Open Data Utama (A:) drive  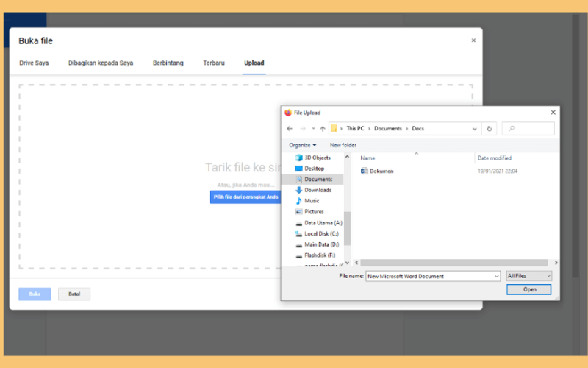[x=323, y=223]
